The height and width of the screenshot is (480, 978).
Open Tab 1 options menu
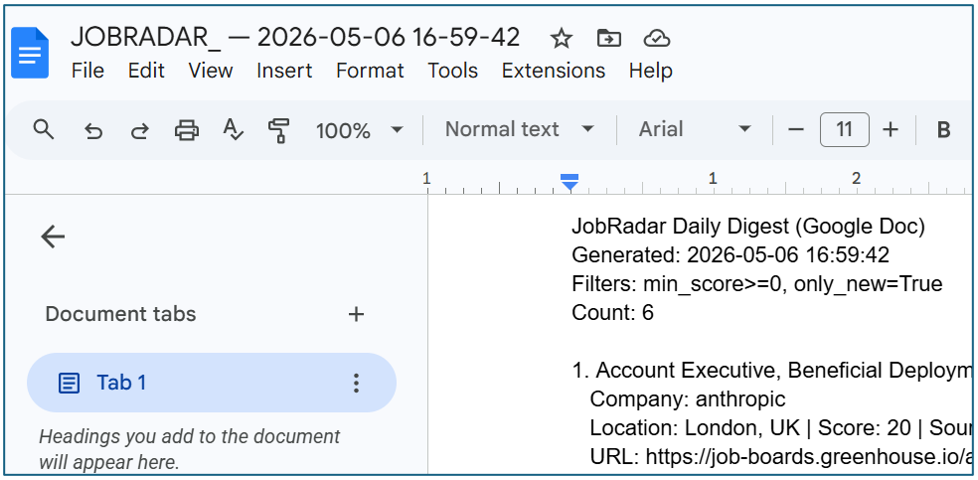pyautogui.click(x=356, y=383)
